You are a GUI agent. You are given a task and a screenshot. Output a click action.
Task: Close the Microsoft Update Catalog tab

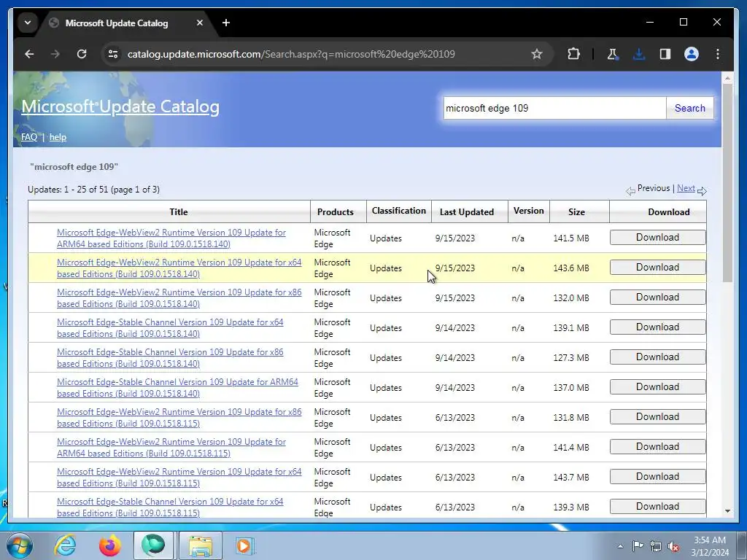[x=200, y=23]
